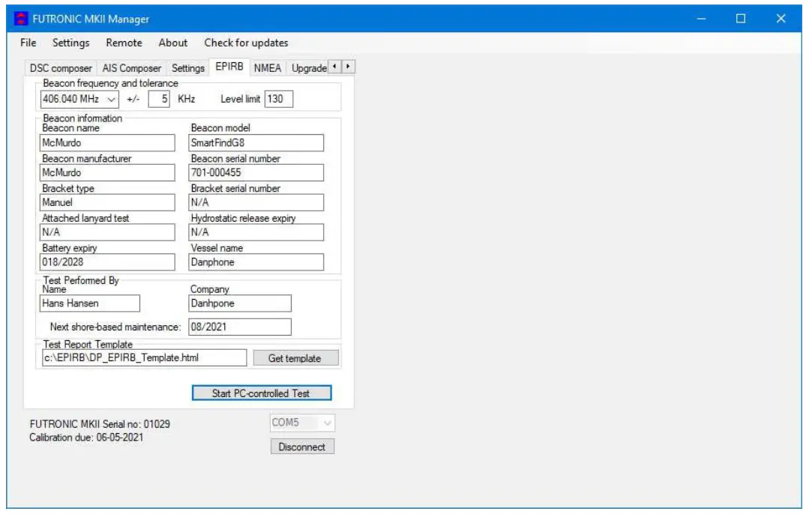
Task: Click the Bracket type field Manuel
Action: [x=107, y=202]
